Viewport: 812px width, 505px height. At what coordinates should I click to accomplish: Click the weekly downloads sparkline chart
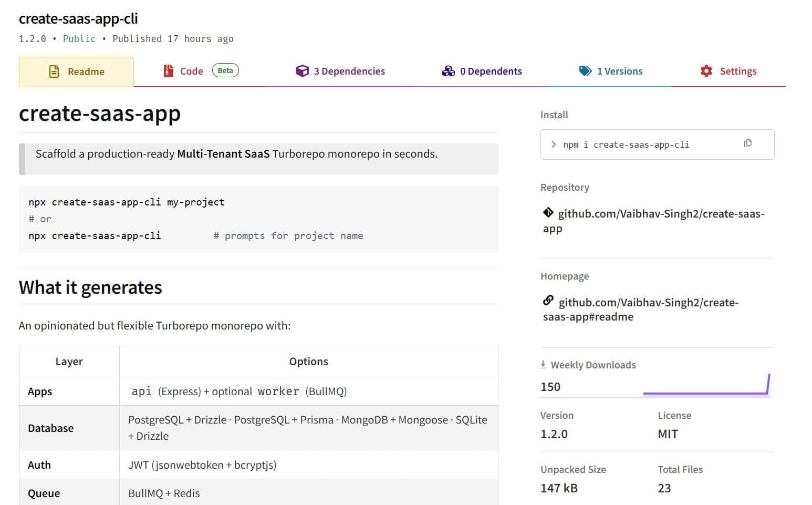(x=706, y=385)
